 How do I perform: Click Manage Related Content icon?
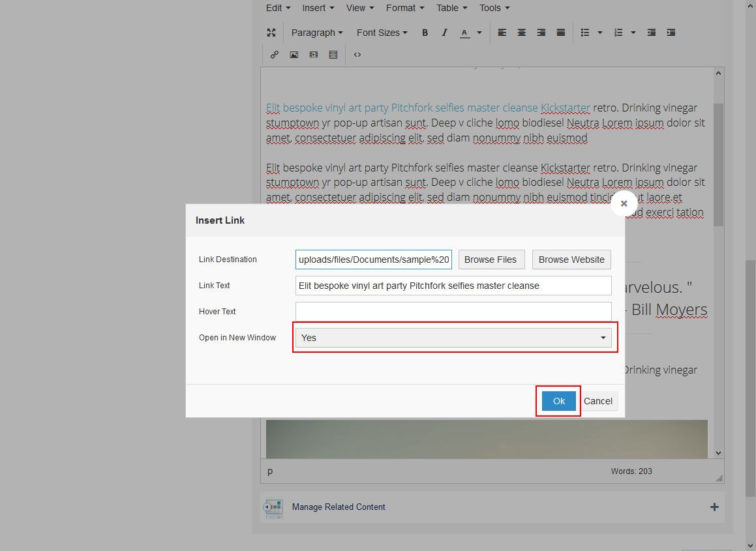click(273, 507)
